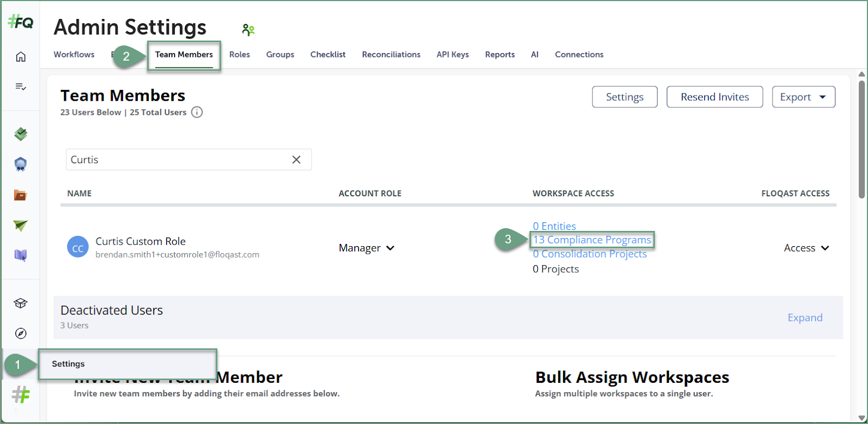Open the checklist tasks icon in sidebar
This screenshot has width=868, height=424.
(x=21, y=87)
